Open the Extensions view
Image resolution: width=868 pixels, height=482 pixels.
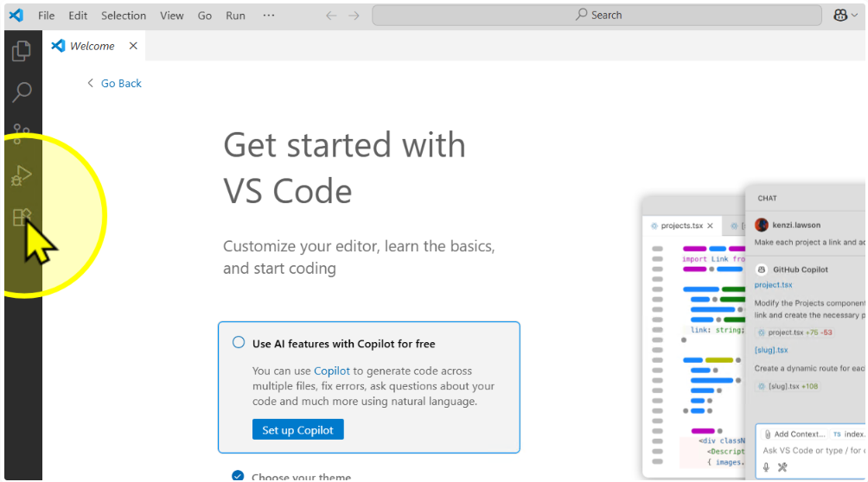point(22,217)
